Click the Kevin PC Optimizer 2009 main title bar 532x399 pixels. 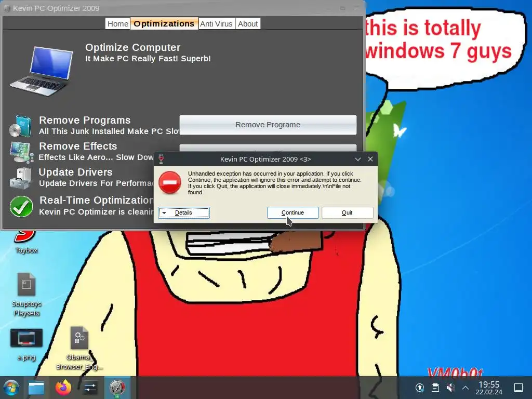click(183, 8)
